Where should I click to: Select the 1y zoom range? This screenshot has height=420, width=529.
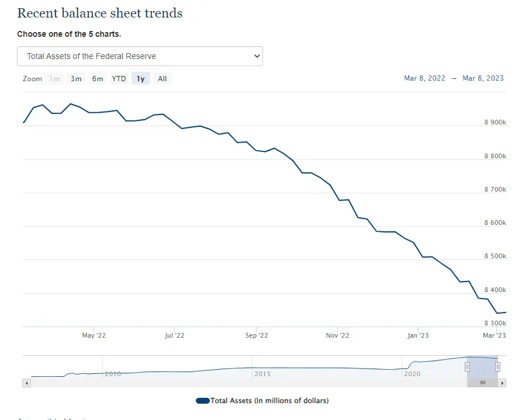tap(141, 79)
